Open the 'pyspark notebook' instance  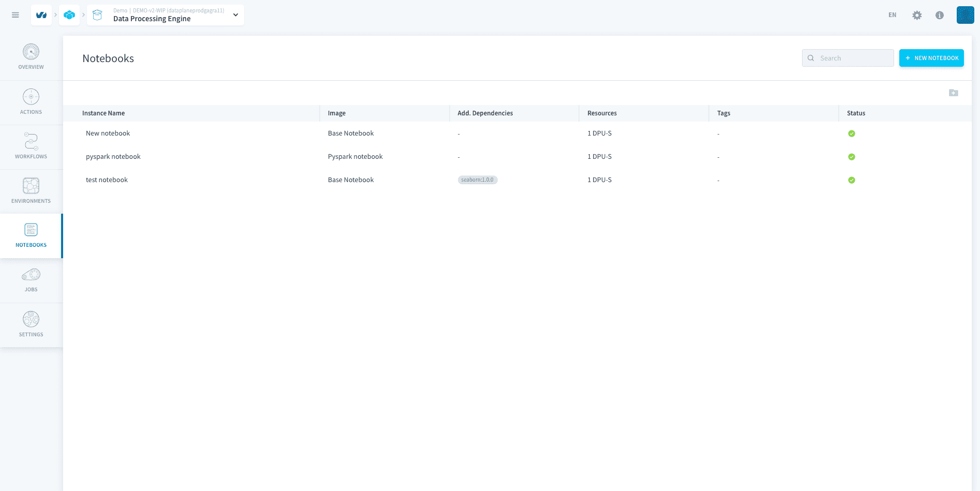pos(113,157)
